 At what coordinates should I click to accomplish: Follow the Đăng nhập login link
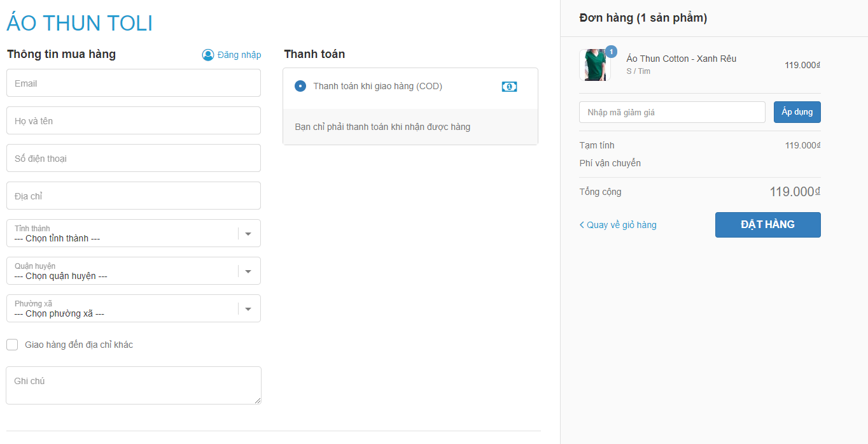(x=239, y=55)
